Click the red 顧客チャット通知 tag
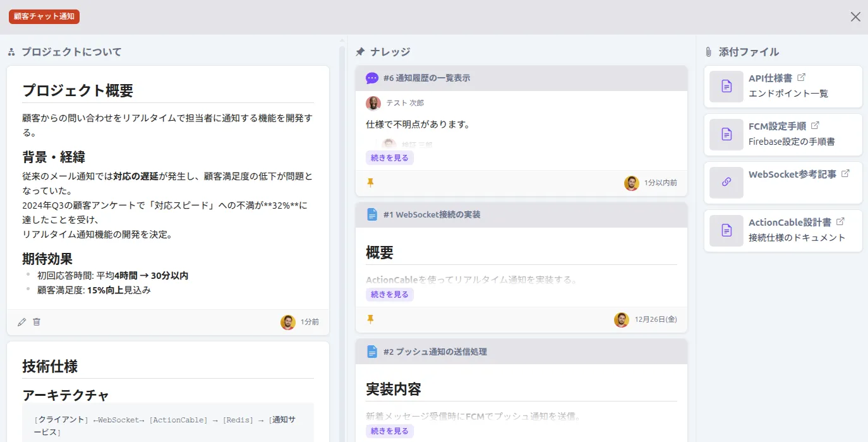This screenshot has width=868, height=442. coord(44,17)
